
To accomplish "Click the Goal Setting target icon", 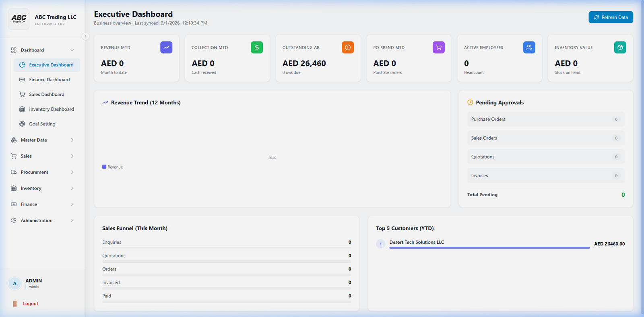I will click(x=22, y=124).
